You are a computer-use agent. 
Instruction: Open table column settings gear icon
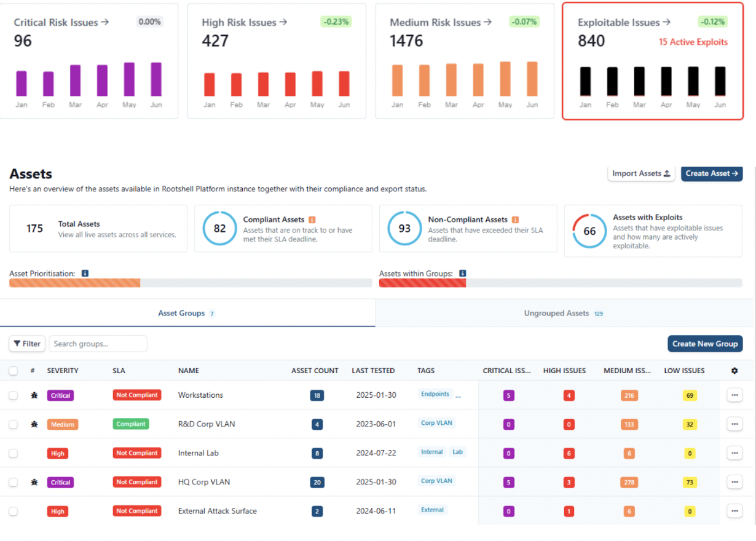[734, 371]
